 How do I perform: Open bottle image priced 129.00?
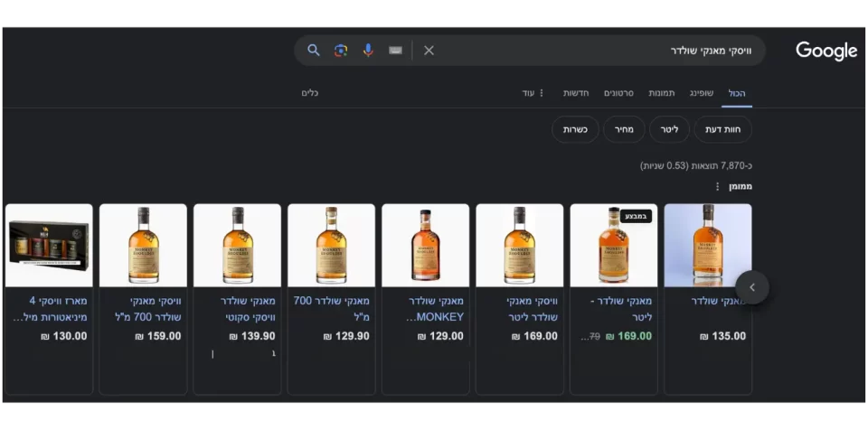pyautogui.click(x=426, y=245)
